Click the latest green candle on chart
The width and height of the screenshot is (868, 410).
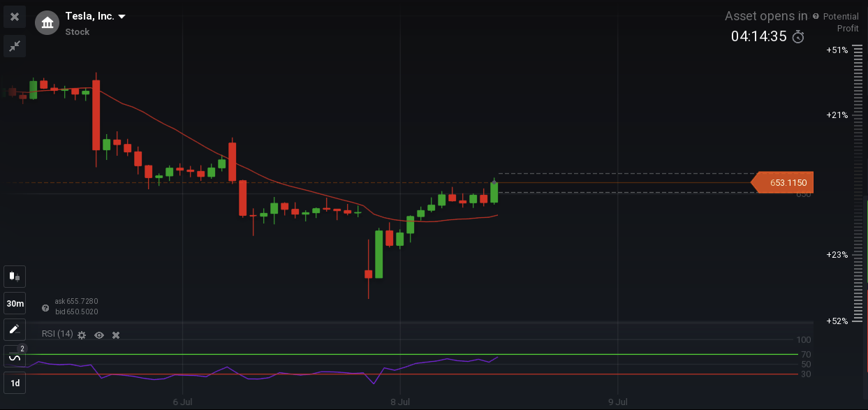tap(494, 193)
